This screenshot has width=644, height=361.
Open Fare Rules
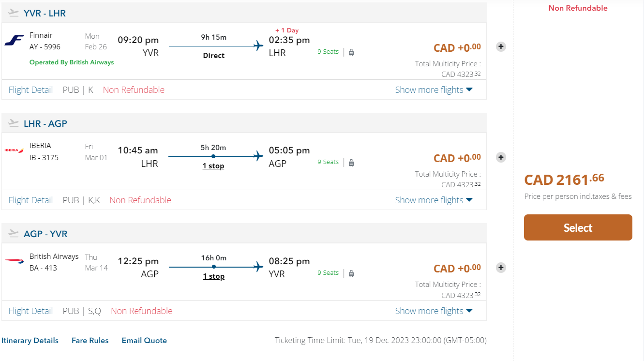(90, 341)
